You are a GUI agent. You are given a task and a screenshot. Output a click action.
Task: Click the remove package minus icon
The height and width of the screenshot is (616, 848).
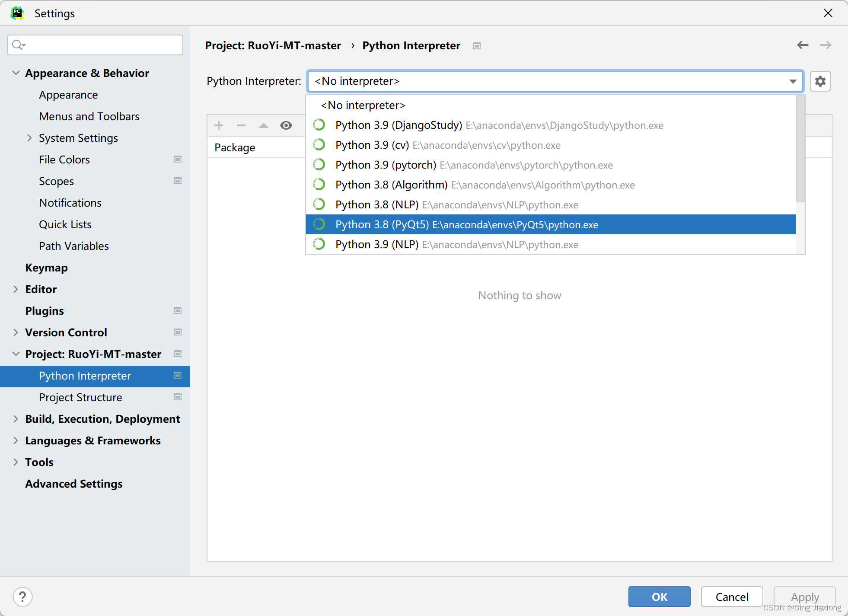point(241,125)
